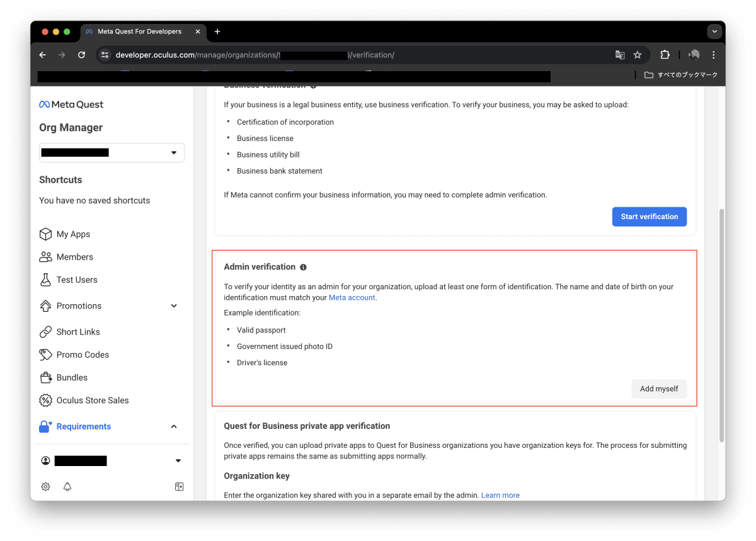Click 'Example identification:' text

pos(262,313)
